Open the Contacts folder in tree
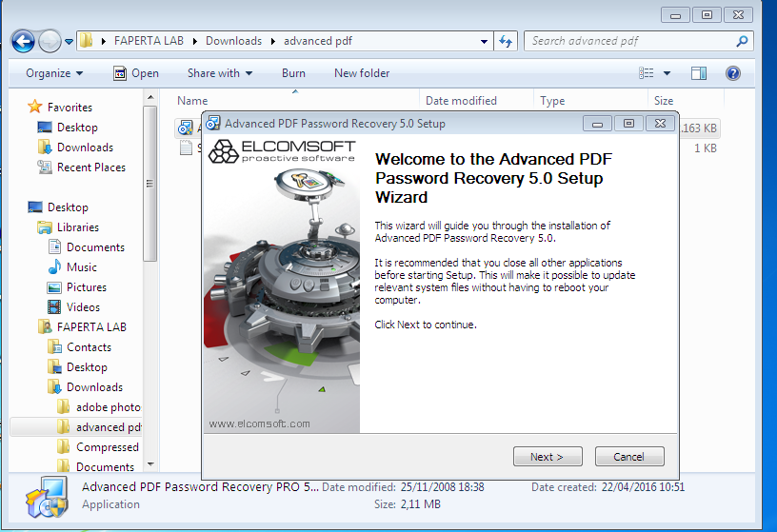This screenshot has height=532, width=777. [x=90, y=347]
